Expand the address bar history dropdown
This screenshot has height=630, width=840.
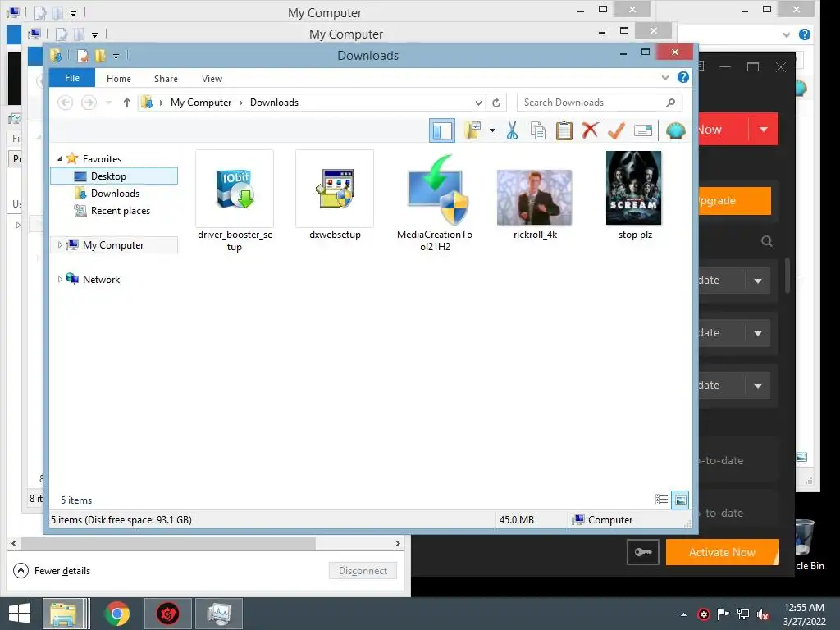point(478,103)
